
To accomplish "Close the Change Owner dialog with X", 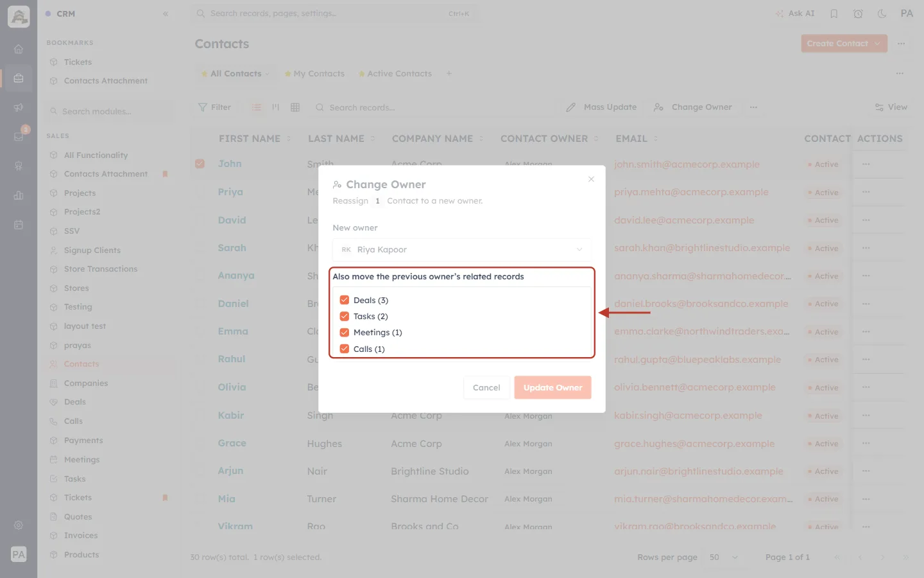I will click(591, 179).
